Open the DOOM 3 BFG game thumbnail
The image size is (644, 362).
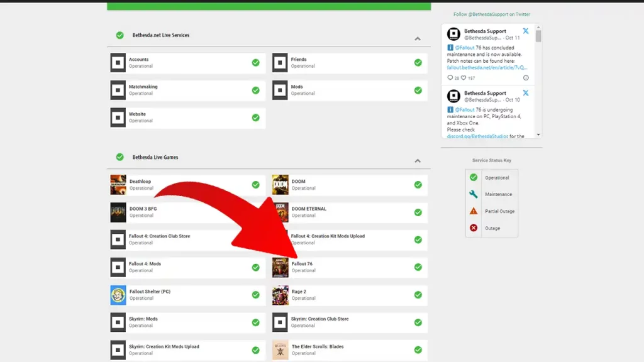118,212
